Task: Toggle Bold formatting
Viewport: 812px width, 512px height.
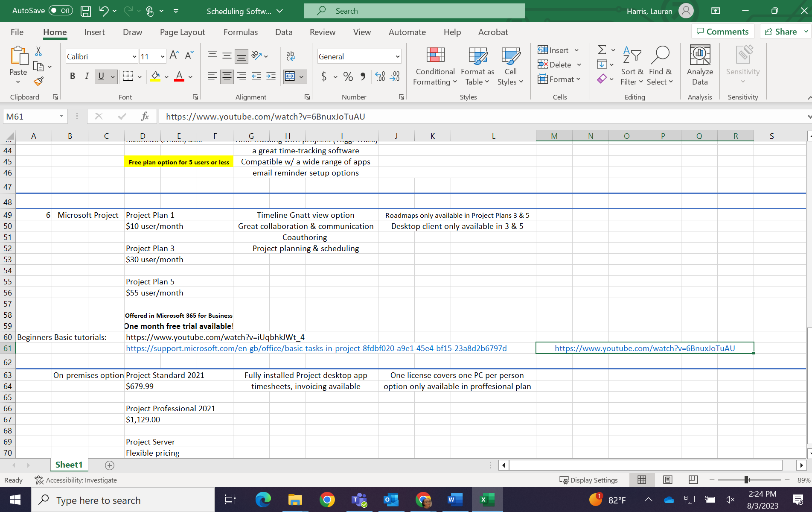Action: [x=73, y=76]
